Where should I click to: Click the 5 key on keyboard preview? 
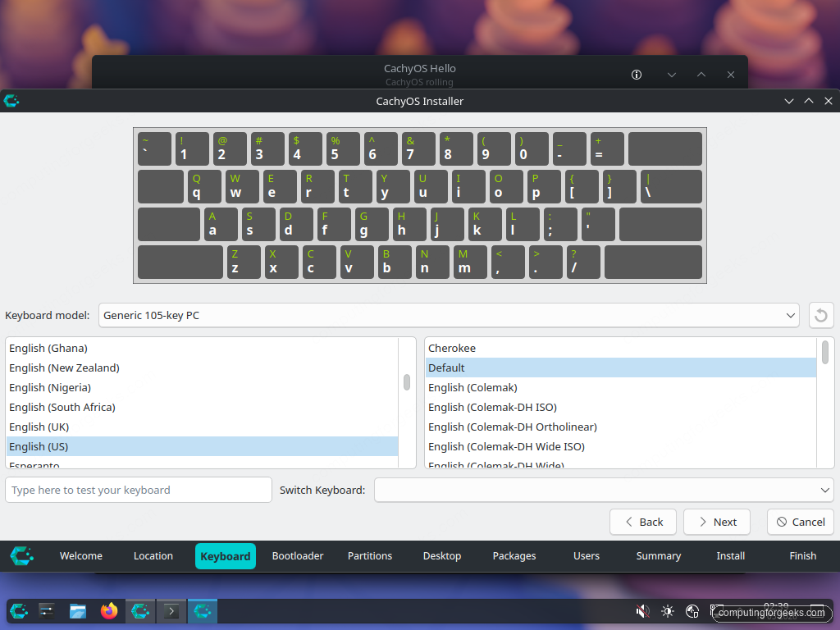(x=343, y=148)
